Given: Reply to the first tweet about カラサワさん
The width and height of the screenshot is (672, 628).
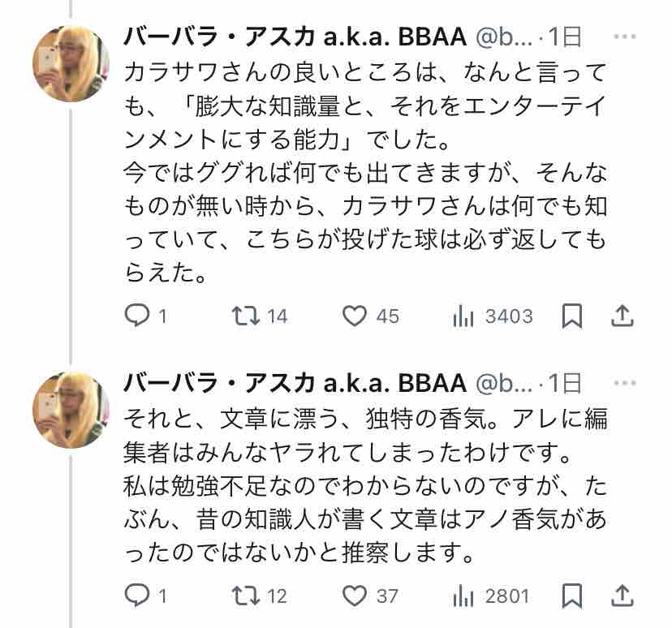Looking at the screenshot, I should [x=137, y=316].
